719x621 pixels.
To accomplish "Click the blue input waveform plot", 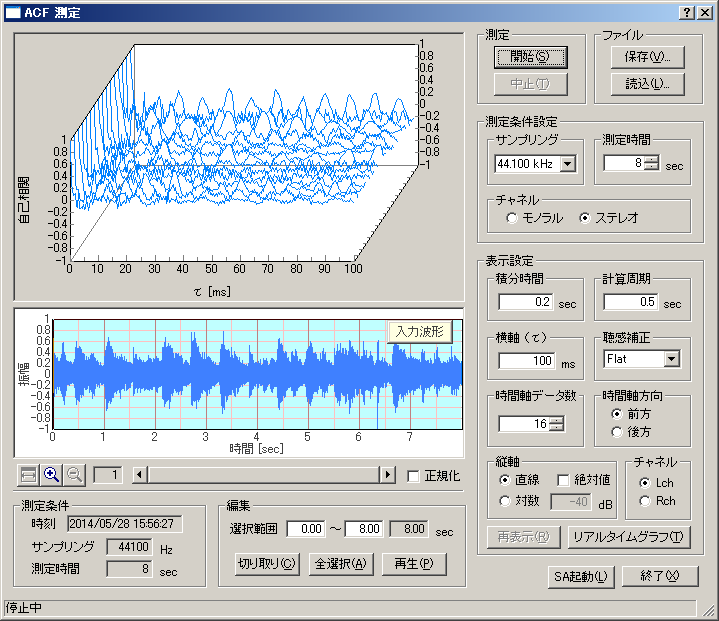I will coord(258,374).
